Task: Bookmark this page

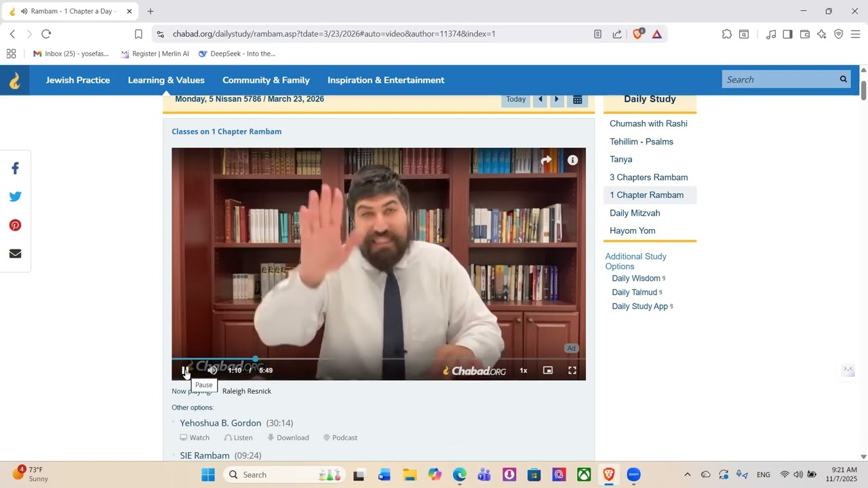Action: pyautogui.click(x=138, y=34)
